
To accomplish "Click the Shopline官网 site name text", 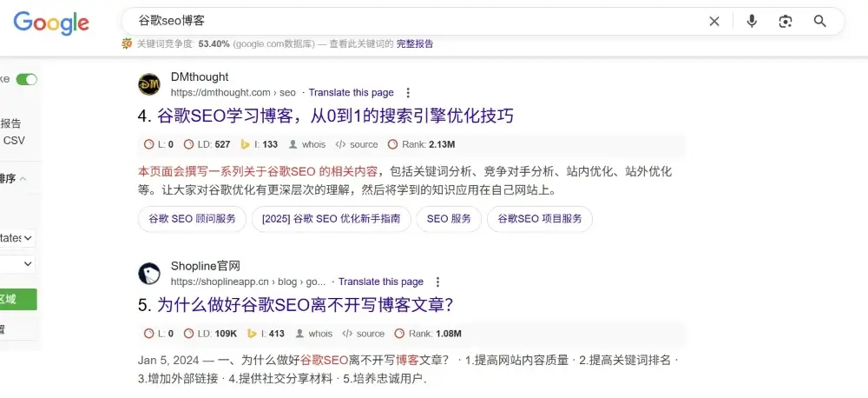I will [206, 266].
